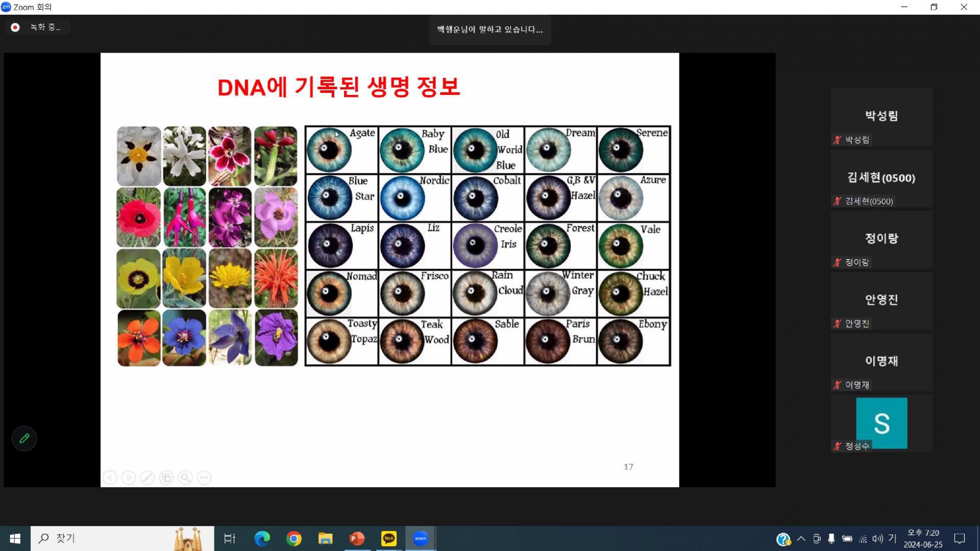Open see-all-slides icon in slideshow
The width and height of the screenshot is (980, 551).
tap(166, 478)
